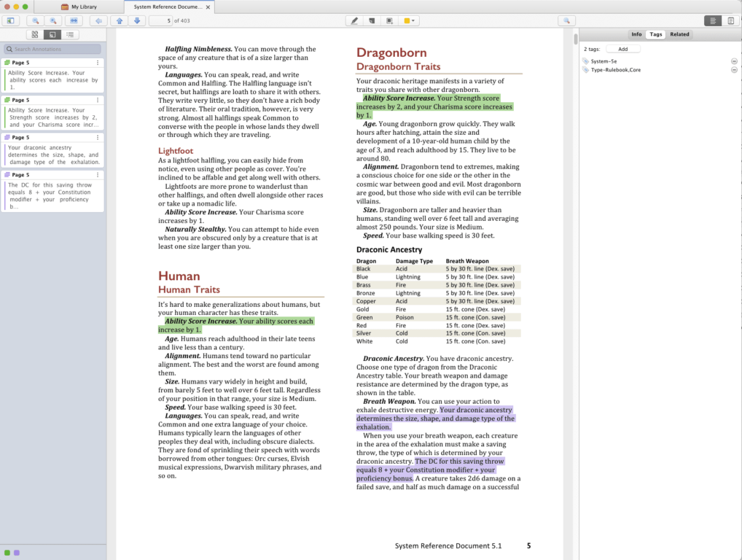Open options menu on first Page 5 annotation
The image size is (742, 560).
click(98, 61)
